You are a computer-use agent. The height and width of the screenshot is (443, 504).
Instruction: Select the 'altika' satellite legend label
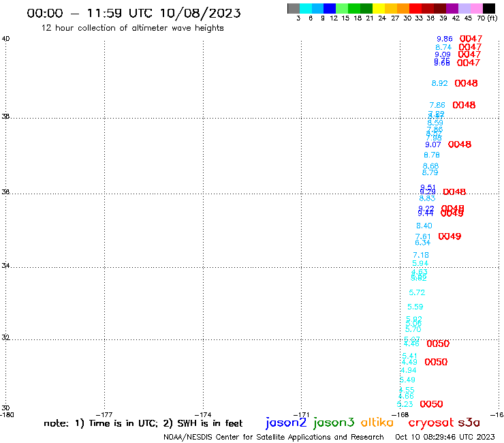tap(377, 423)
